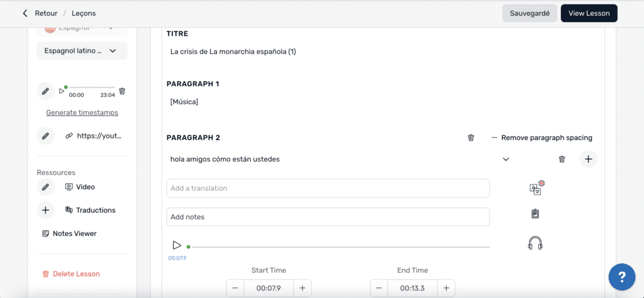Click the headphones audio icon
Viewport: 644px width, 298px height.
pyautogui.click(x=535, y=243)
